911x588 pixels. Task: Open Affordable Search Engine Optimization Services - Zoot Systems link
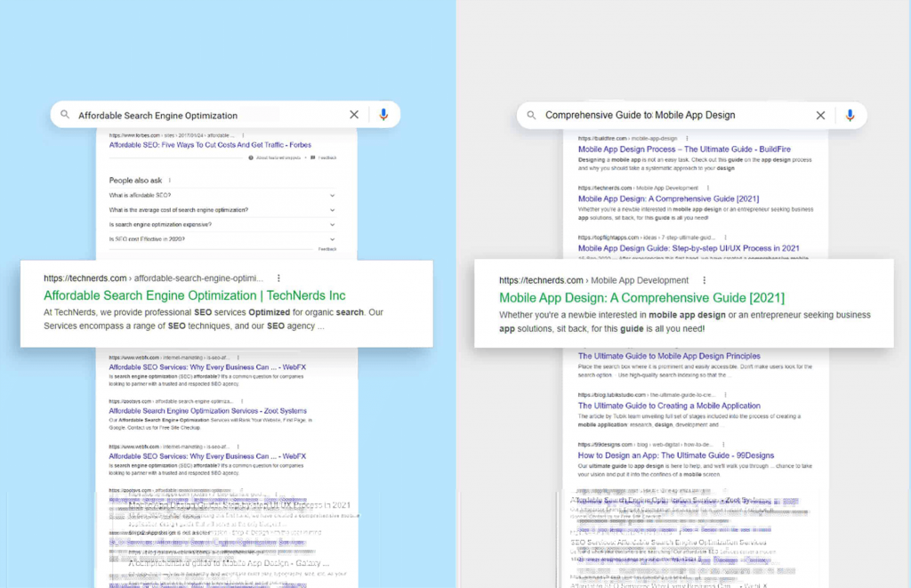point(208,411)
